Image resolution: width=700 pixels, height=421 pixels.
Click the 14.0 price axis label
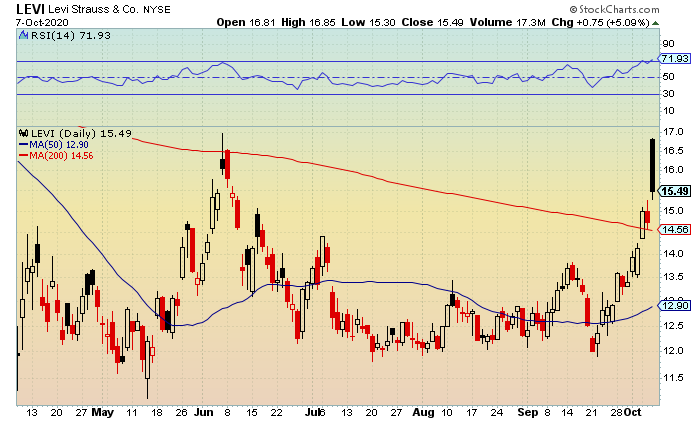coord(673,254)
